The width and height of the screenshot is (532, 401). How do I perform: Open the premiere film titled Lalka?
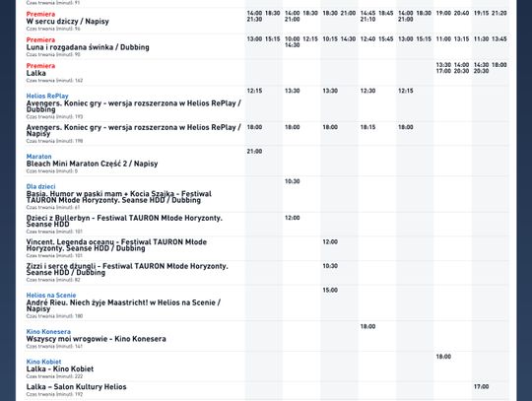pyautogui.click(x=36, y=73)
